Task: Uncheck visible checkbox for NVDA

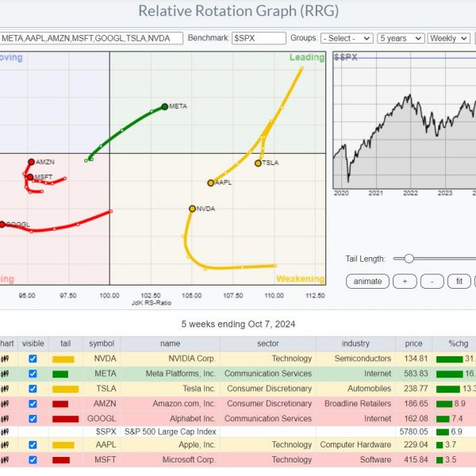Action: 33,359
